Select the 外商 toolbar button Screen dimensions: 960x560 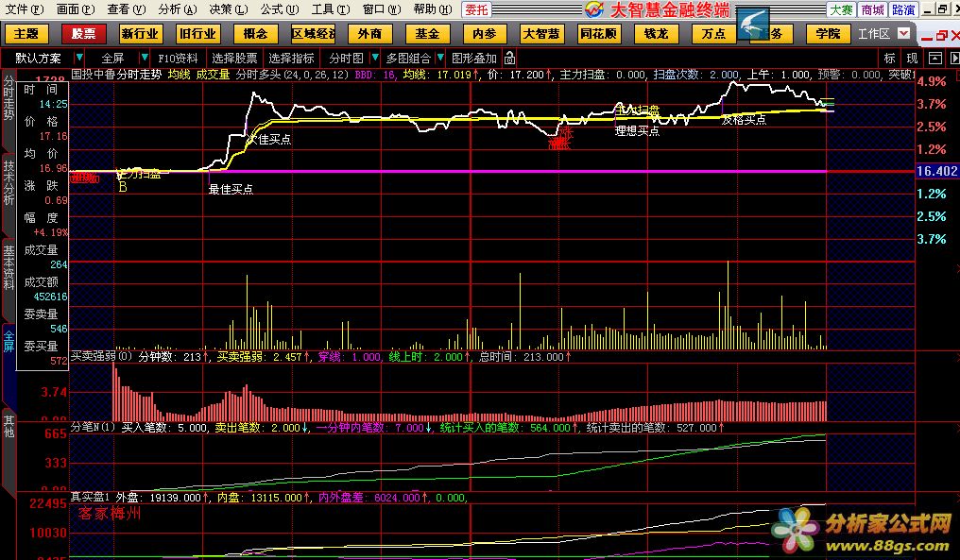(x=369, y=34)
